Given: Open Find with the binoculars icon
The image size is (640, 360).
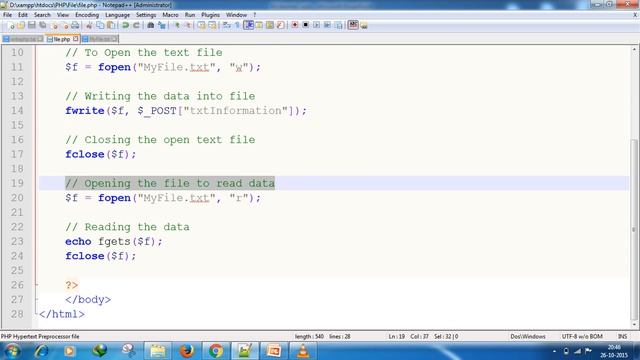Looking at the screenshot, I should pos(151,25).
